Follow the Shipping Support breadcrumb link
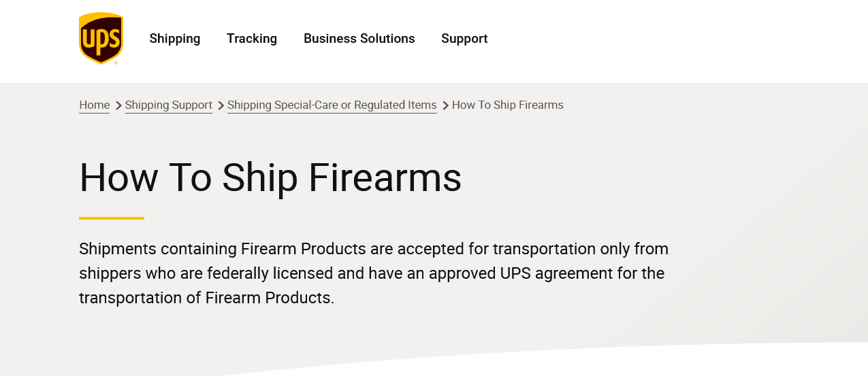Image resolution: width=868 pixels, height=376 pixels. (x=169, y=105)
